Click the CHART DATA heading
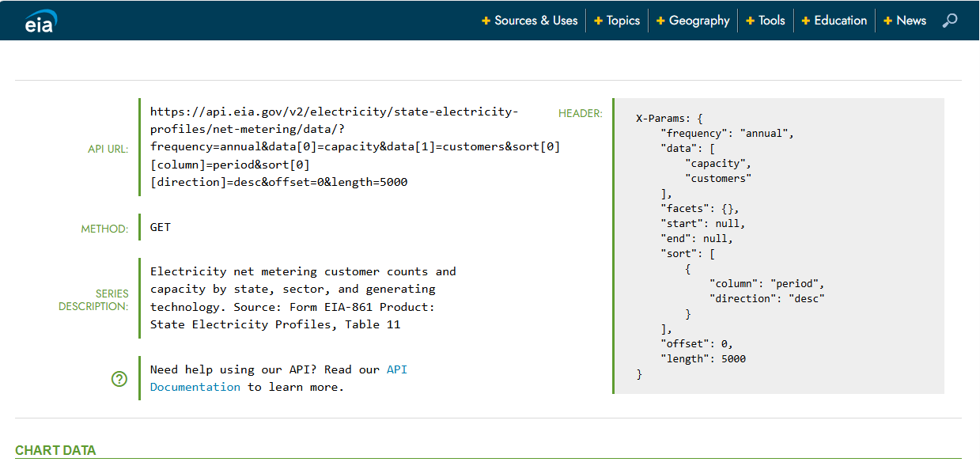The height and width of the screenshot is (462, 980). tap(55, 450)
